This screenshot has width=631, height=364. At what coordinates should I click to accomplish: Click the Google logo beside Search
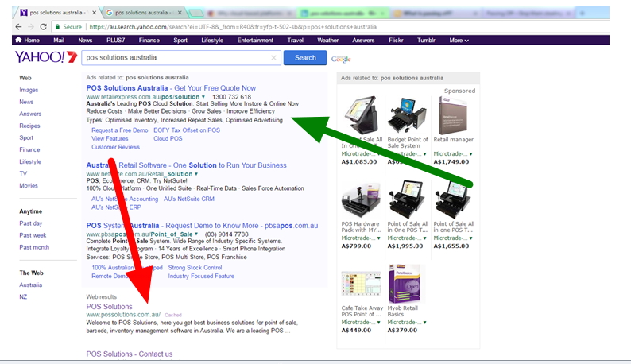click(341, 59)
